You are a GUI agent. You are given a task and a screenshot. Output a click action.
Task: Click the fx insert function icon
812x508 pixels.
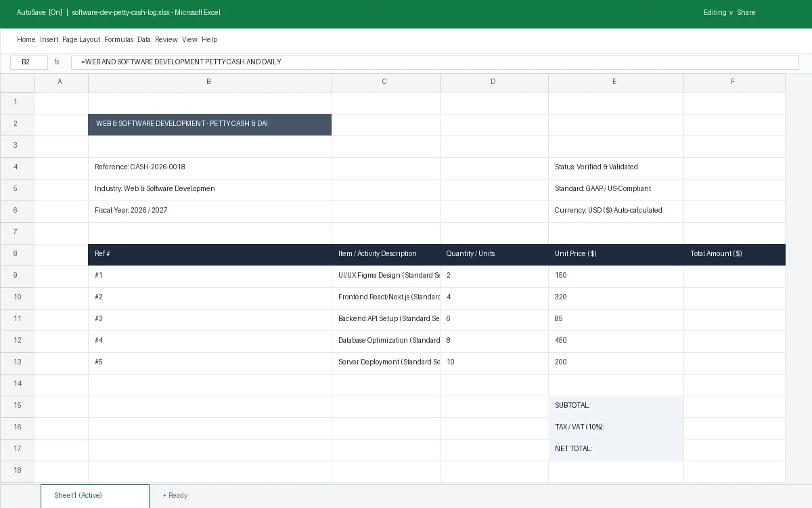point(57,62)
